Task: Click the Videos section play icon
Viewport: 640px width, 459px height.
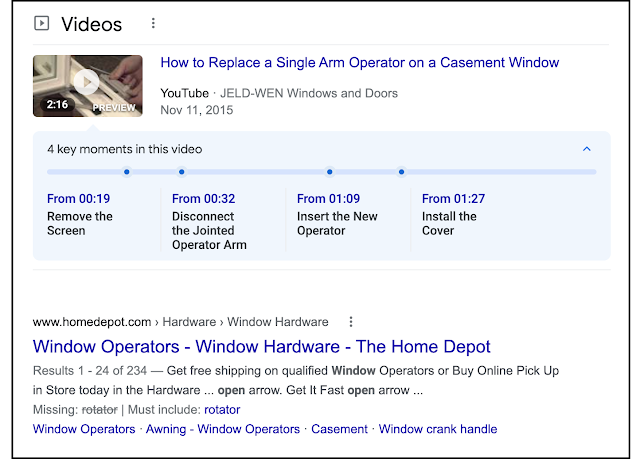Action: [x=41, y=23]
